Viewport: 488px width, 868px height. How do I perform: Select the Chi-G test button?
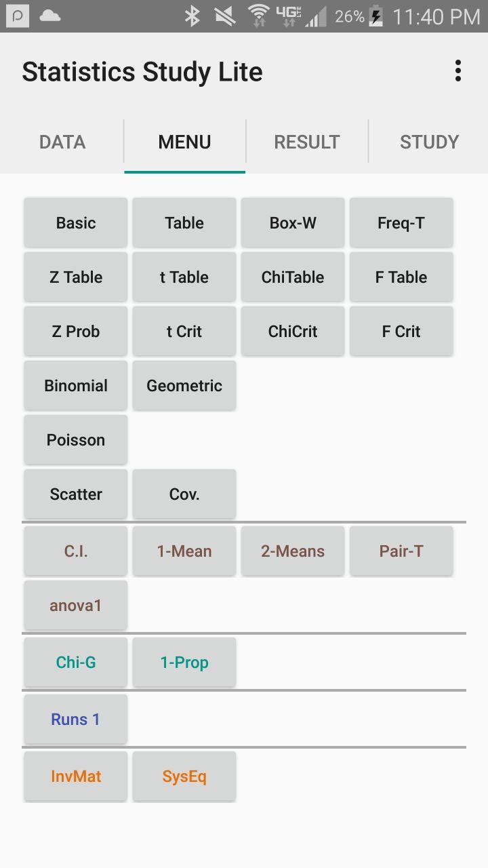tap(76, 663)
